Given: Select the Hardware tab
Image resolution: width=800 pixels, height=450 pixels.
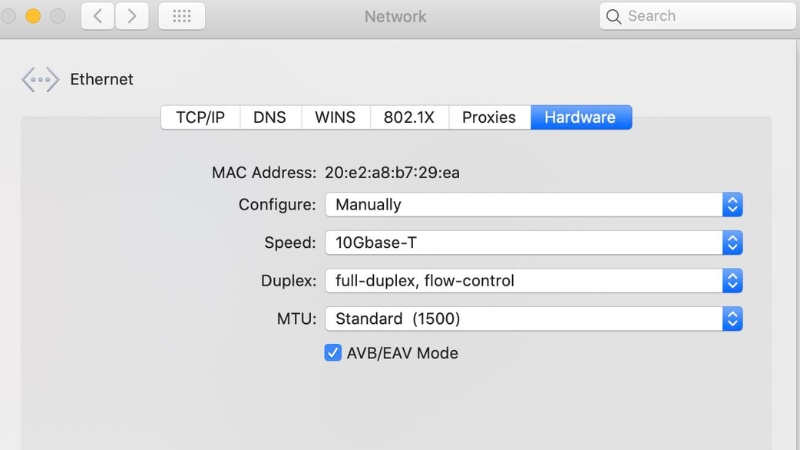Looking at the screenshot, I should pos(581,117).
